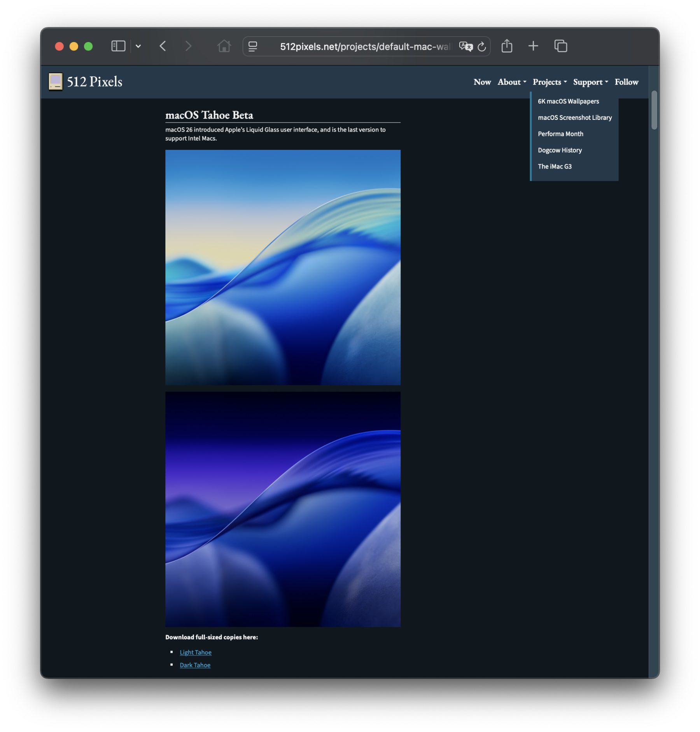Open a new tab with plus icon

click(533, 46)
